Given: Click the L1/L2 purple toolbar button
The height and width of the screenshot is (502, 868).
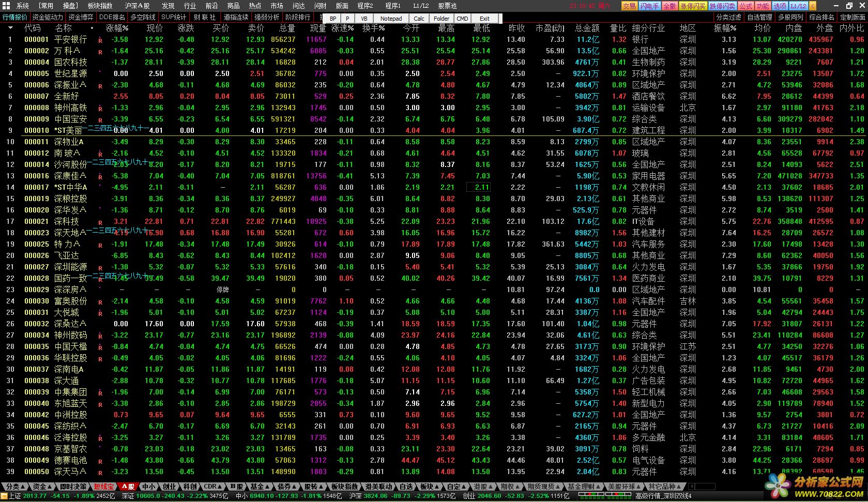Looking at the screenshot, I should pos(798,6).
